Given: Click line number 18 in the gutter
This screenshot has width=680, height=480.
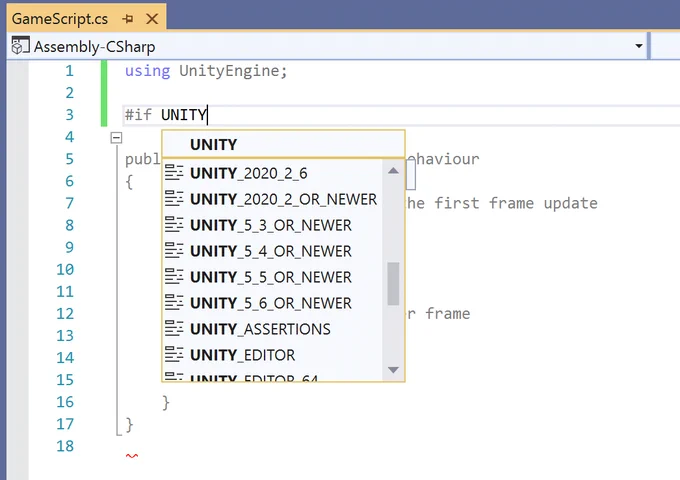Looking at the screenshot, I should point(65,446).
